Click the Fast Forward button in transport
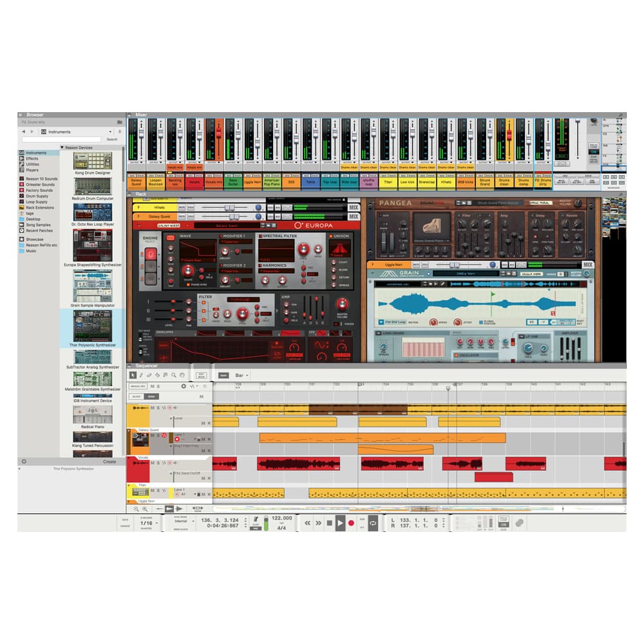The image size is (644, 644). tap(318, 523)
